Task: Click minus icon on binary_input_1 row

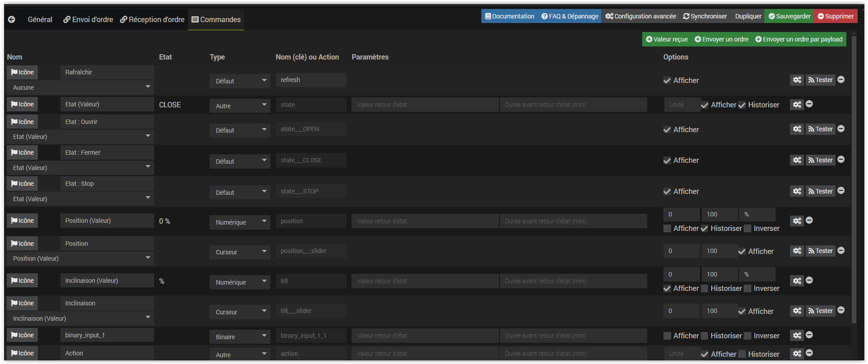Action: pos(809,335)
